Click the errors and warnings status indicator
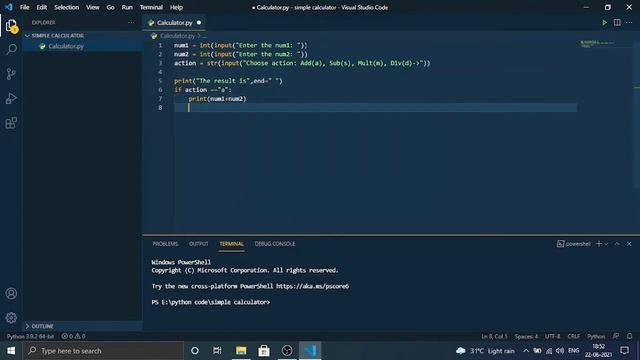The height and width of the screenshot is (360, 640). [73, 336]
